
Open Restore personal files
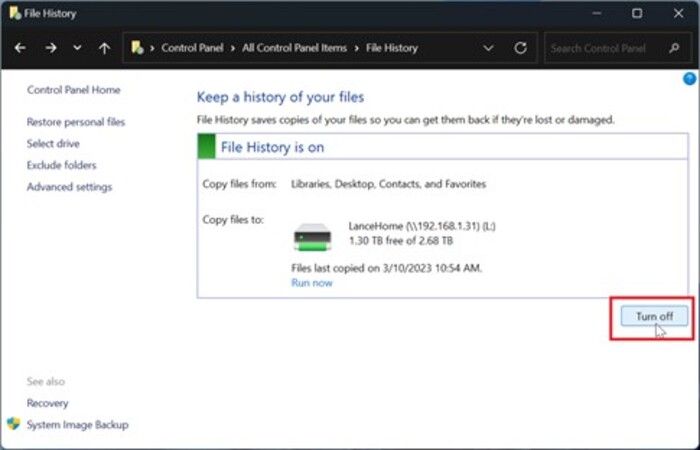(76, 122)
